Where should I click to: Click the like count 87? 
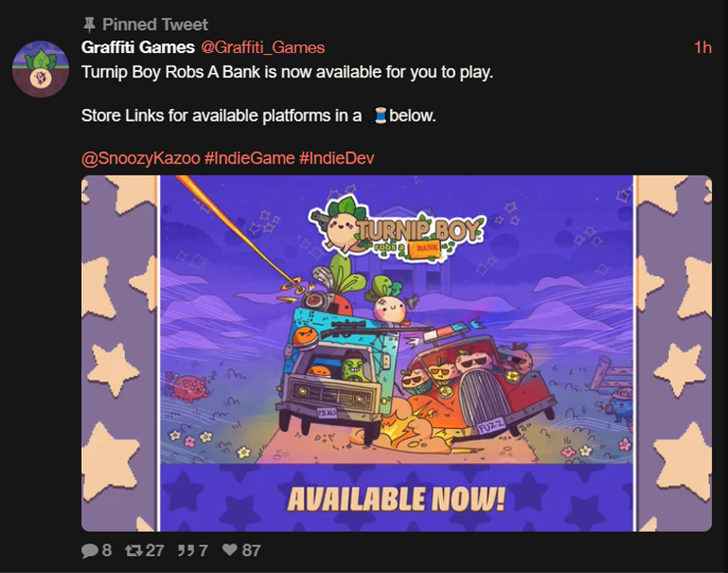point(251,551)
